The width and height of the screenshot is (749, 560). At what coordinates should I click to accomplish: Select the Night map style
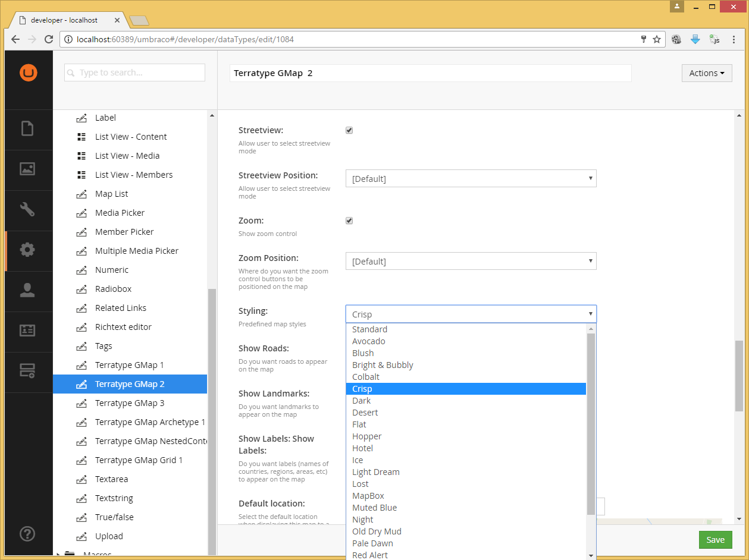pos(466,520)
